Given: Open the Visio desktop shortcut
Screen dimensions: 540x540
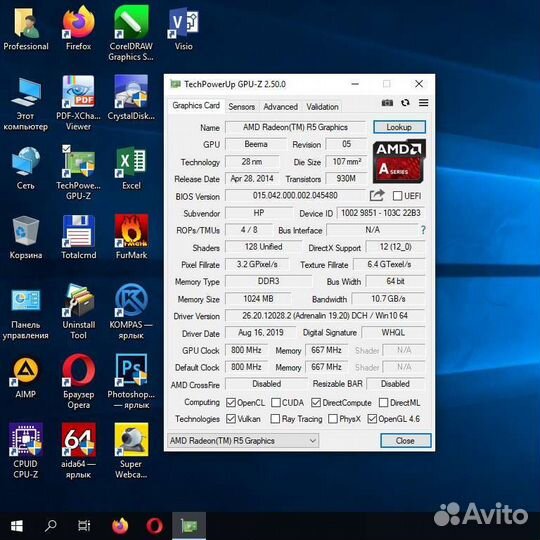Looking at the screenshot, I should (x=183, y=29).
